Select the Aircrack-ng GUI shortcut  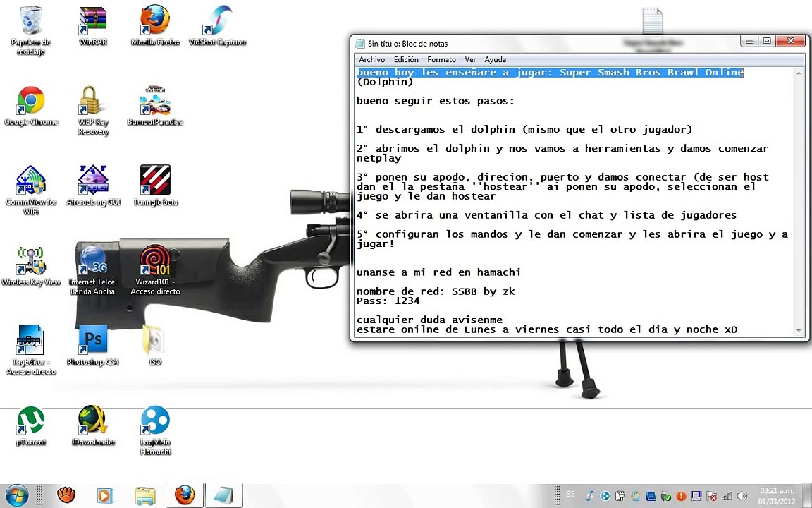(93, 186)
